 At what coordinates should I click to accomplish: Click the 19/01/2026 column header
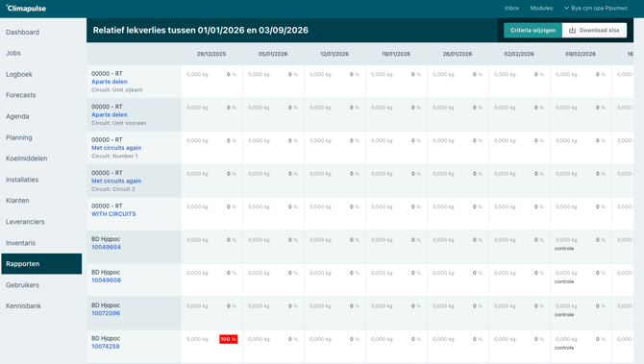[396, 54]
